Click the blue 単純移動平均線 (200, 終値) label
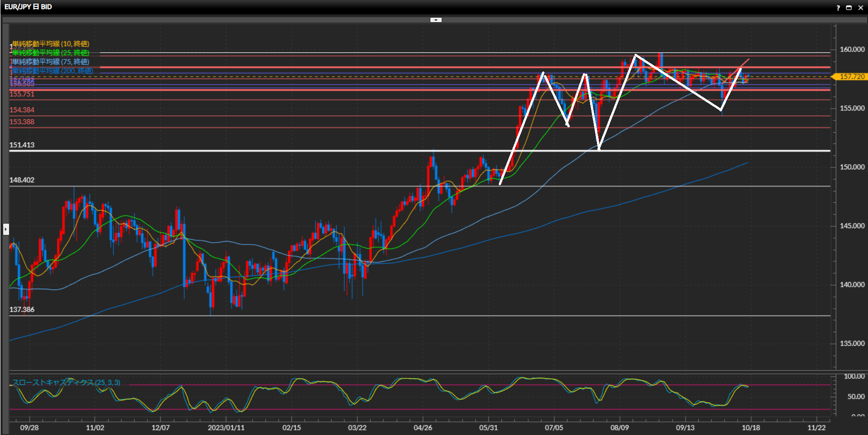The height and width of the screenshot is (435, 868). click(x=52, y=71)
